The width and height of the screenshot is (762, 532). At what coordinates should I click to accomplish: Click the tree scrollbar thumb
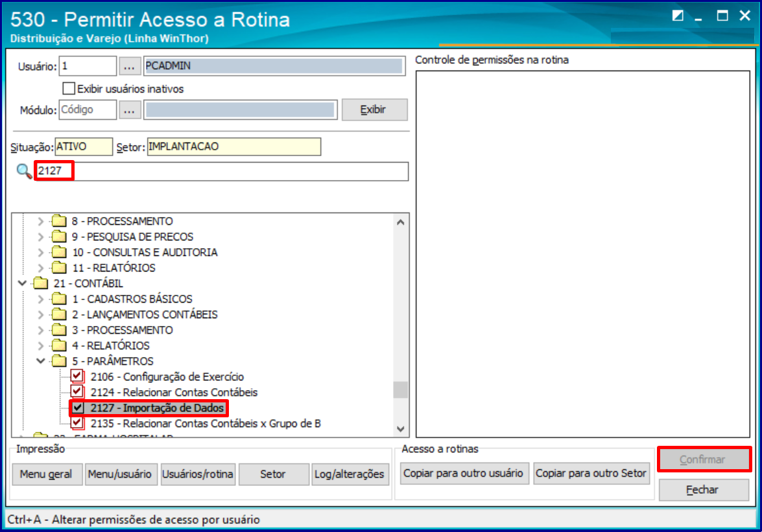coord(400,390)
